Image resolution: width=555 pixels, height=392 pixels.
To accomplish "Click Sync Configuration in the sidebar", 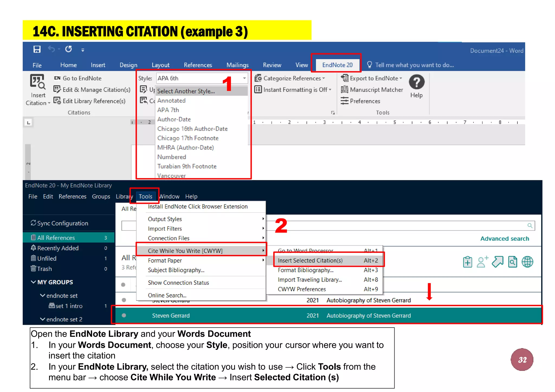I will click(x=62, y=223).
